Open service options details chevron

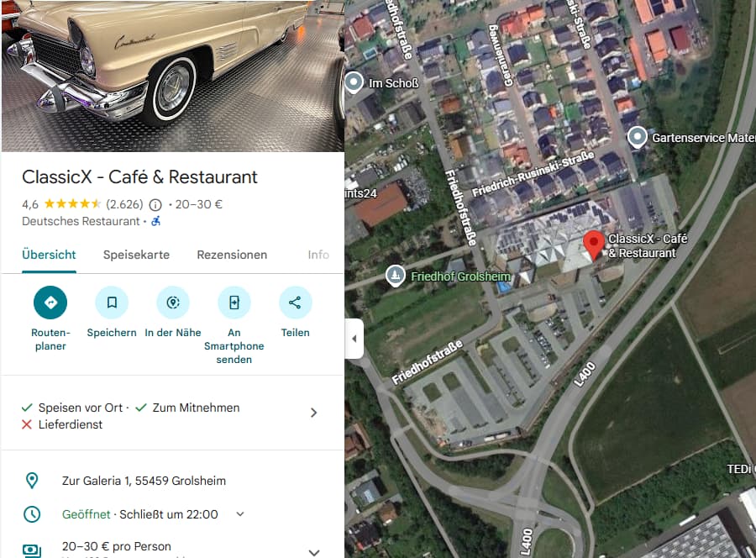coord(314,413)
